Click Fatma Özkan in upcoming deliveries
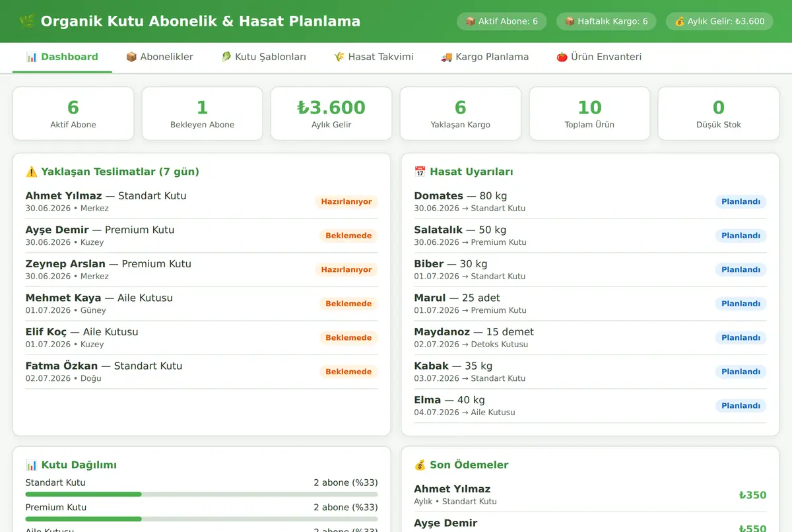The height and width of the screenshot is (532, 792). 61,366
